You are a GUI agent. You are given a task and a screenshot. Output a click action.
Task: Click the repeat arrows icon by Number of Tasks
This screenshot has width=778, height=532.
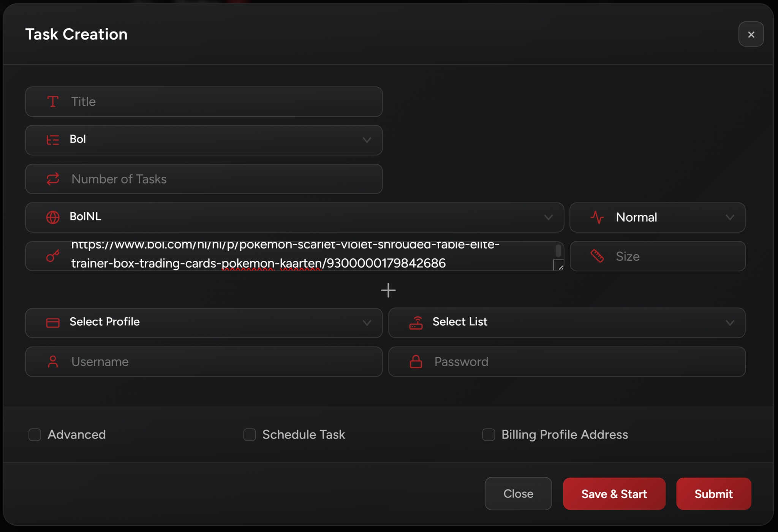click(53, 179)
